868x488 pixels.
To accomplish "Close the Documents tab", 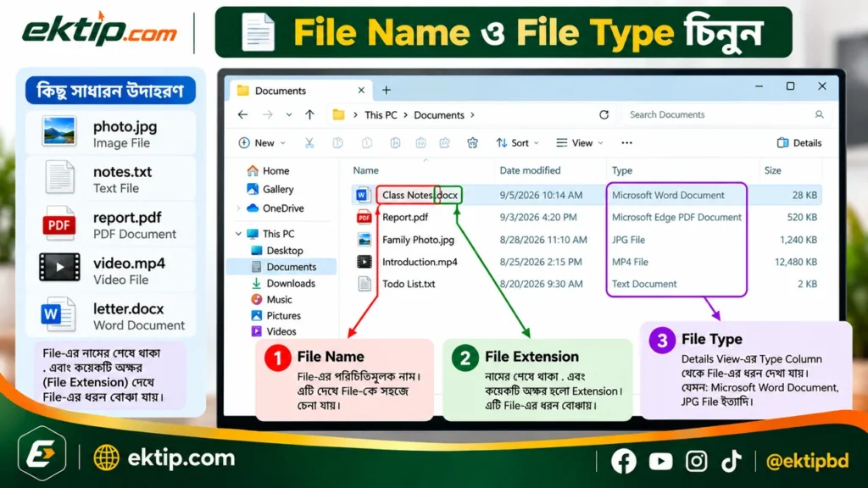I will (361, 90).
